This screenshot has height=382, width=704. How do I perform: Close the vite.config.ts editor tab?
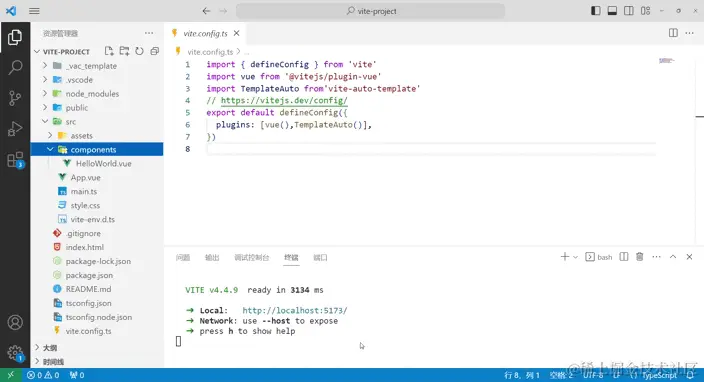(236, 33)
